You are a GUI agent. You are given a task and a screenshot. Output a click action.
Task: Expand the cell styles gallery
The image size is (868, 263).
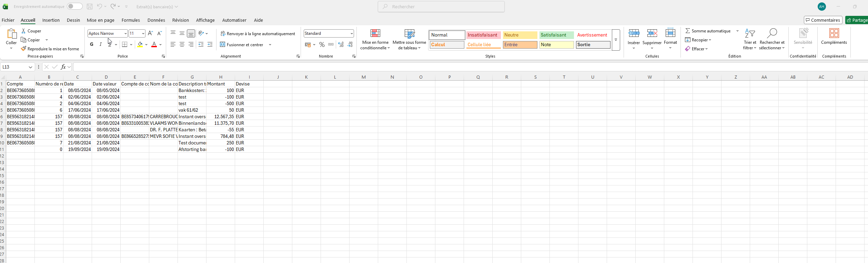click(616, 40)
